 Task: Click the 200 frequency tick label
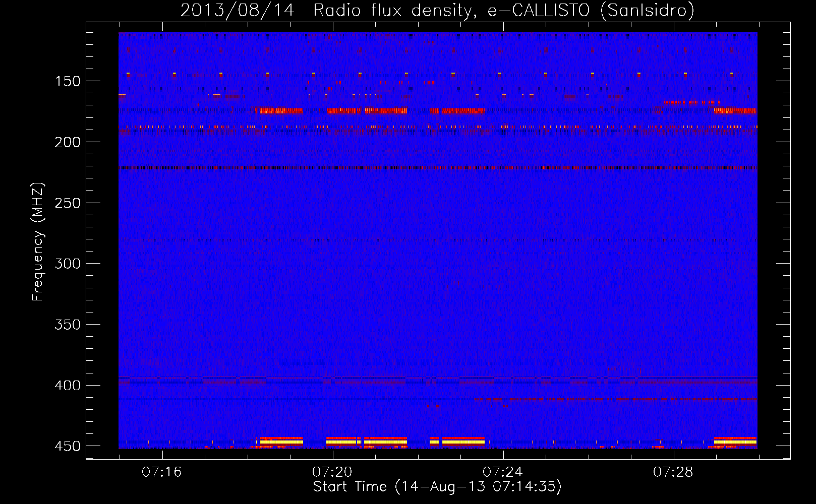(68, 142)
